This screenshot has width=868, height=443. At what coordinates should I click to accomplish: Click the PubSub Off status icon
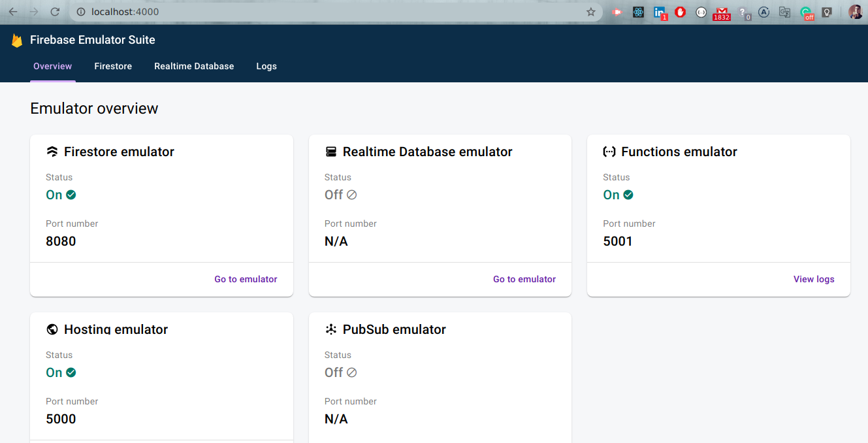coord(351,372)
